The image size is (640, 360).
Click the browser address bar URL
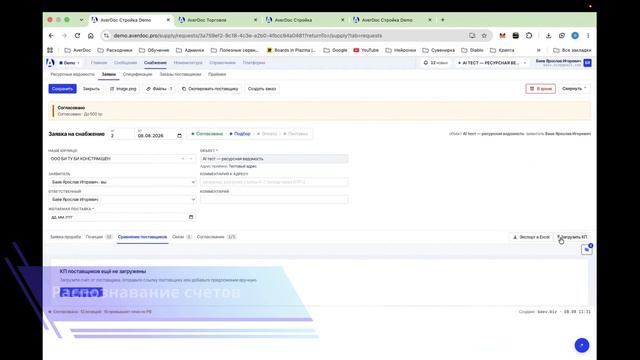point(248,36)
